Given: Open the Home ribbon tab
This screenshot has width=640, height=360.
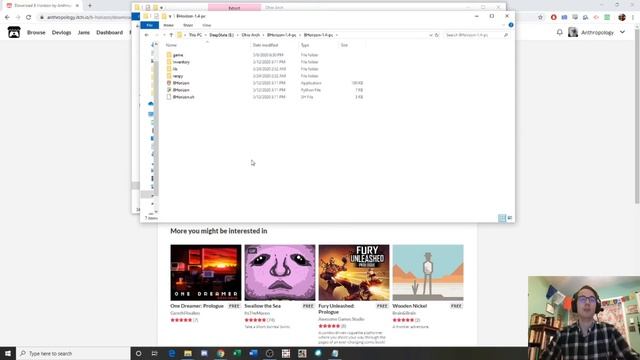Looking at the screenshot, I should tap(169, 25).
